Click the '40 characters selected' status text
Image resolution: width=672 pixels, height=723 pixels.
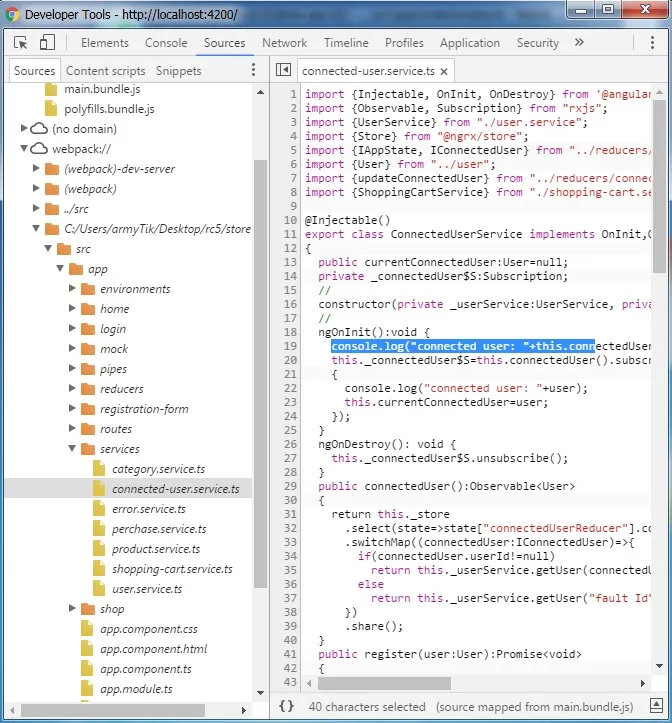click(367, 707)
